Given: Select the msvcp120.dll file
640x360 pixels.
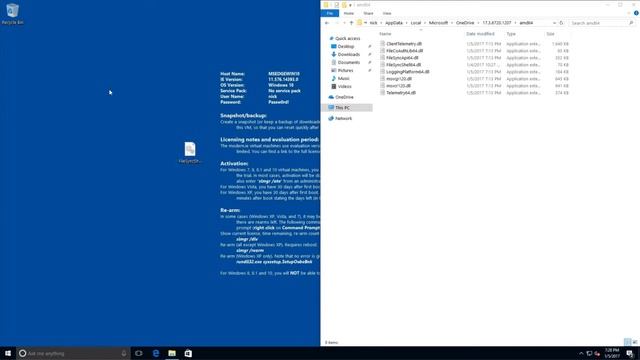Looking at the screenshot, I should pos(399,79).
